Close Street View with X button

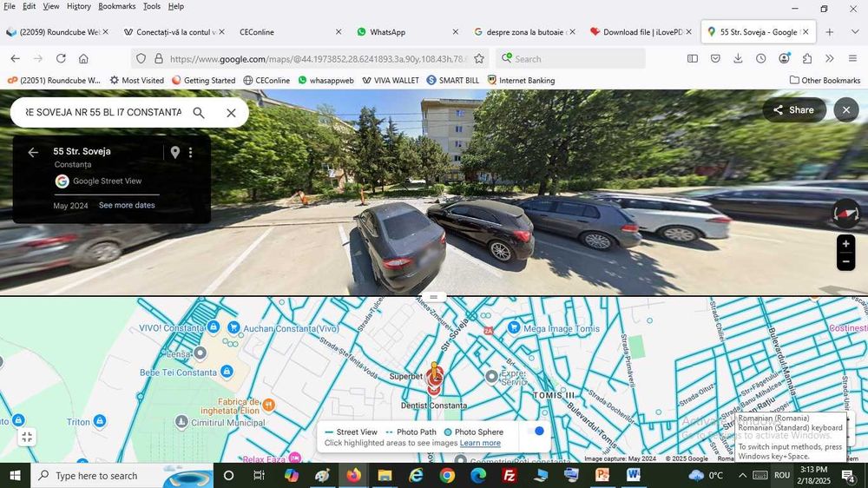tap(845, 109)
